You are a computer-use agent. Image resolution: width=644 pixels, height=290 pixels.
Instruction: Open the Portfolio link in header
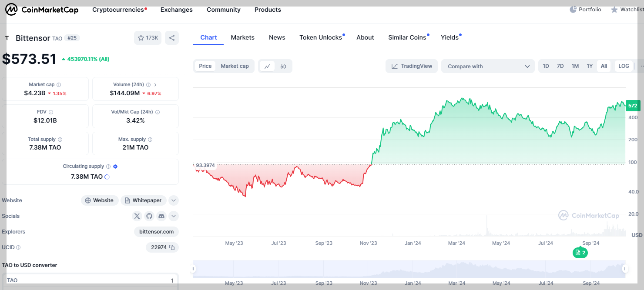[586, 10]
